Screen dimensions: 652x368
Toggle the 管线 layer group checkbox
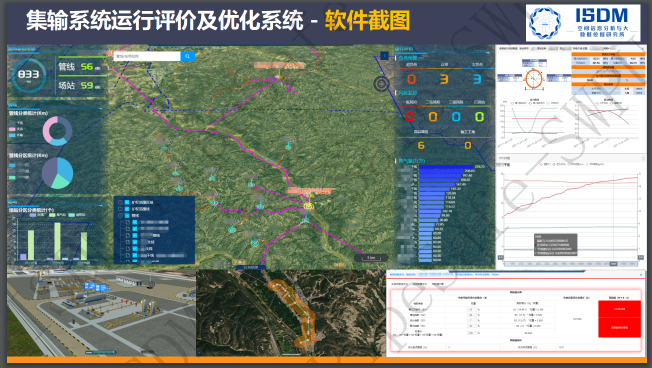[127, 215]
